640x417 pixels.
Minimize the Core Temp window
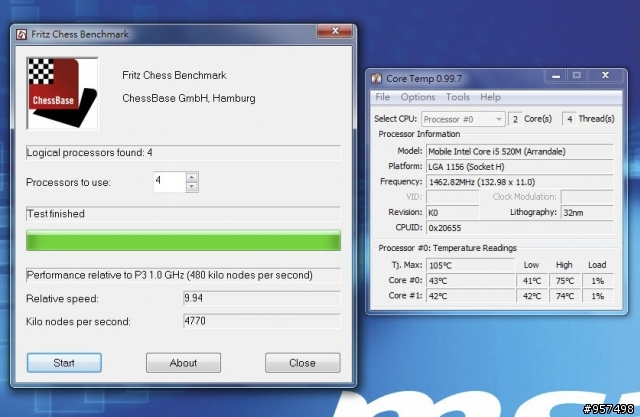pyautogui.click(x=556, y=76)
